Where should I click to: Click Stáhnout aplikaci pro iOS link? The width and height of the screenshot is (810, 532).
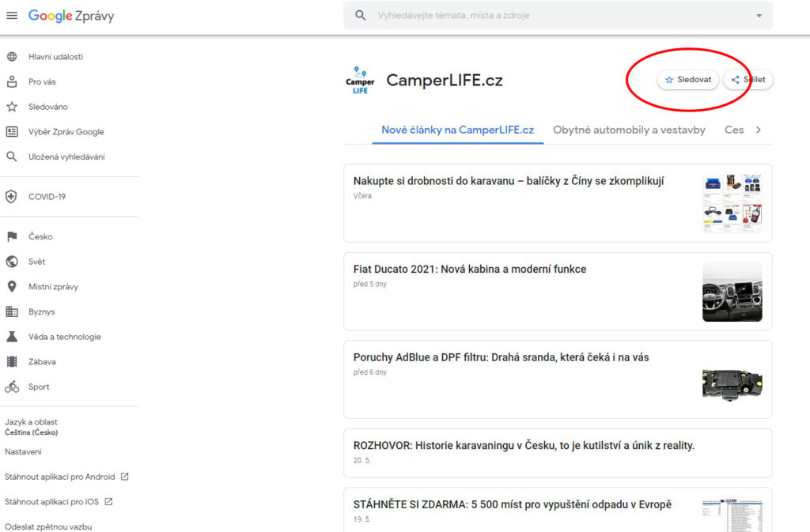click(51, 501)
